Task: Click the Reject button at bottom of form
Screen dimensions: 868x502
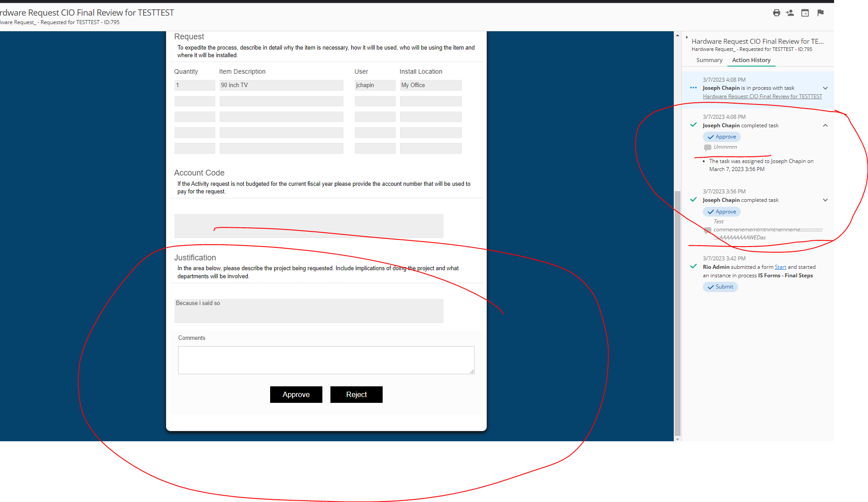Action: click(356, 394)
